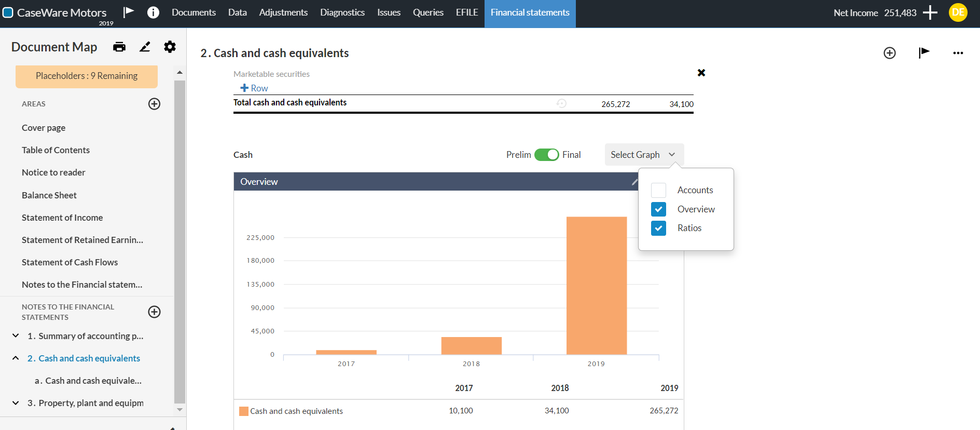This screenshot has height=430, width=980.
Task: Click the Cash and cash equivalents legend swatch
Action: point(243,411)
